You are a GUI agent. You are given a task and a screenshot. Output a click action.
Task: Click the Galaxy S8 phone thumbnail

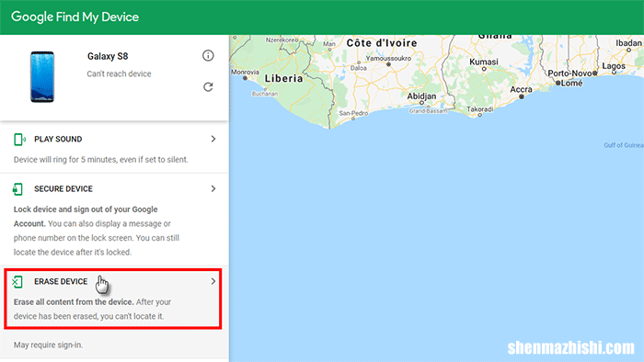pos(42,76)
